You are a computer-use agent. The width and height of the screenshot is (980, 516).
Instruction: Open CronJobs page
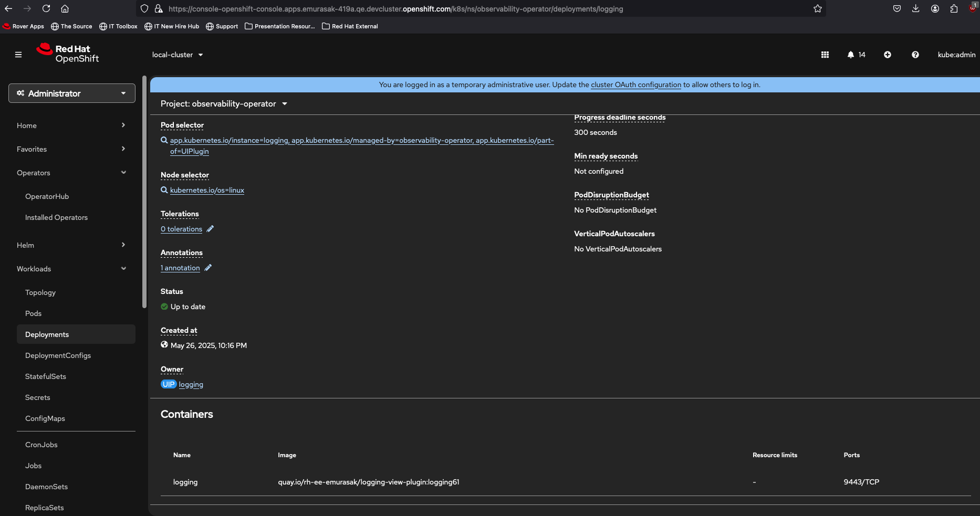click(41, 445)
